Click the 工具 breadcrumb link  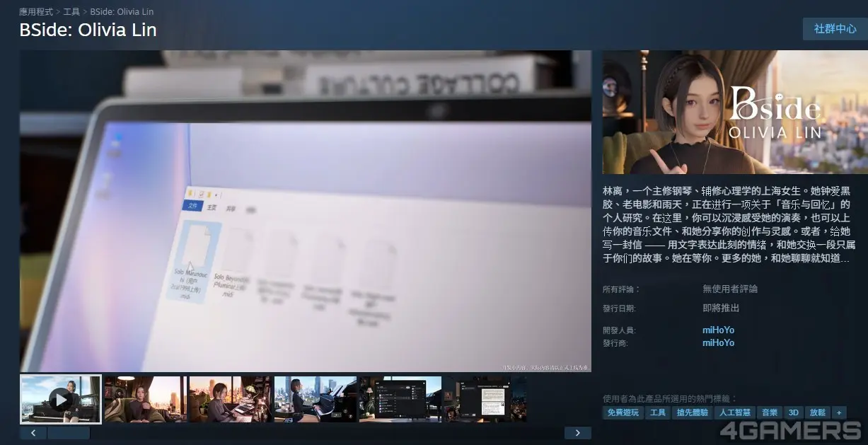coord(71,12)
